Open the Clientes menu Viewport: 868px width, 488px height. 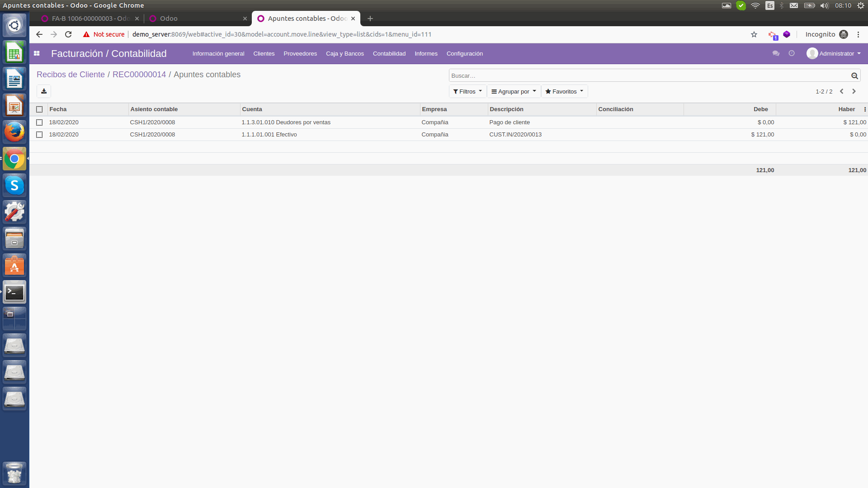(x=264, y=53)
